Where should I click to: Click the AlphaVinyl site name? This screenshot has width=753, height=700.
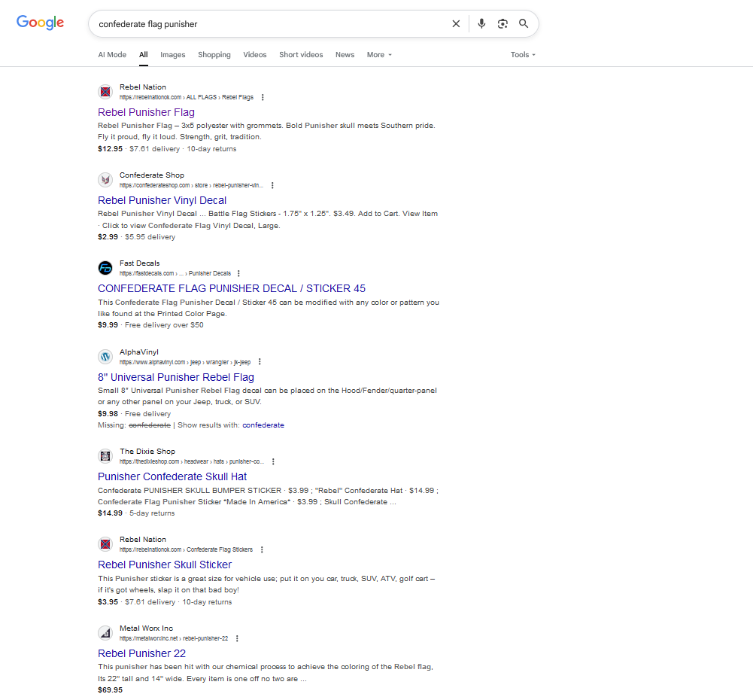138,352
